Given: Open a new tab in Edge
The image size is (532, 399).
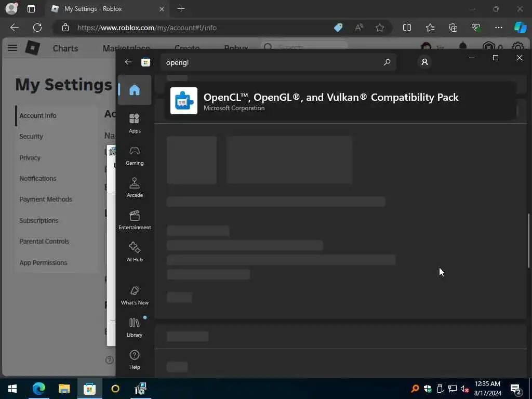Looking at the screenshot, I should [181, 9].
